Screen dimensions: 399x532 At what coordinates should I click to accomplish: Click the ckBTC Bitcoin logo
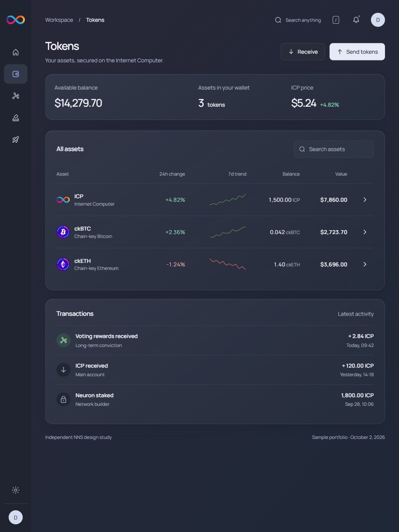(x=63, y=232)
